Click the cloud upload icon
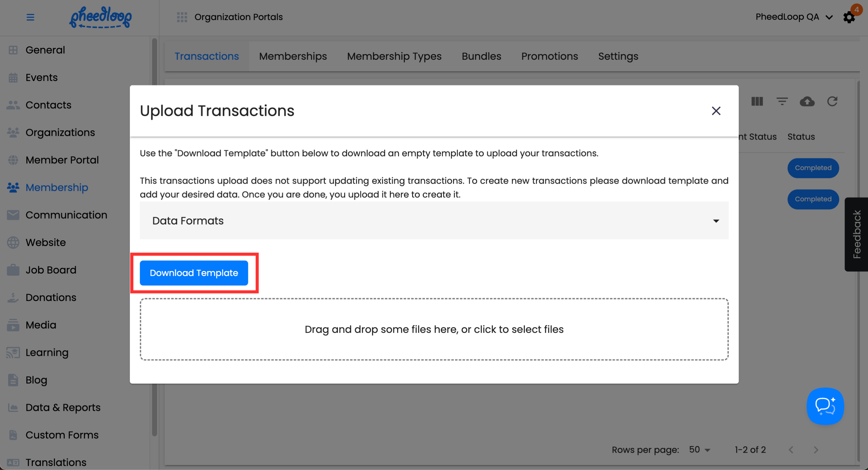The width and height of the screenshot is (868, 470). tap(807, 101)
